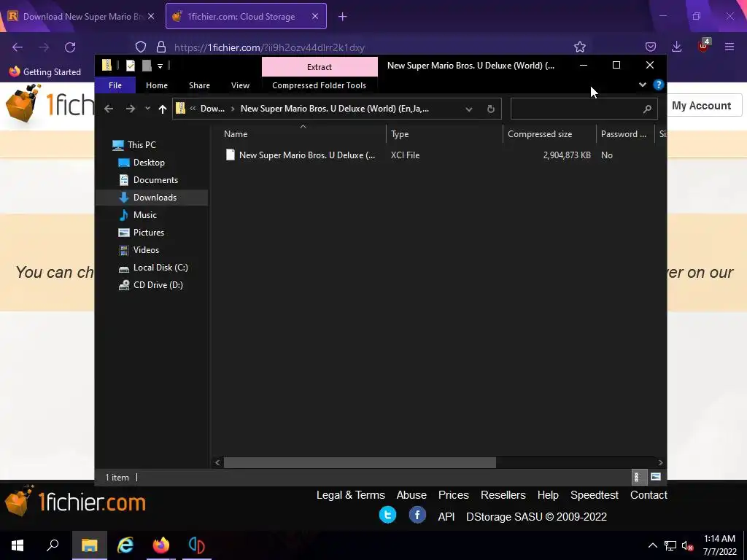Image resolution: width=747 pixels, height=560 pixels.
Task: Click the scroll right arrow of file list
Action: [659, 462]
